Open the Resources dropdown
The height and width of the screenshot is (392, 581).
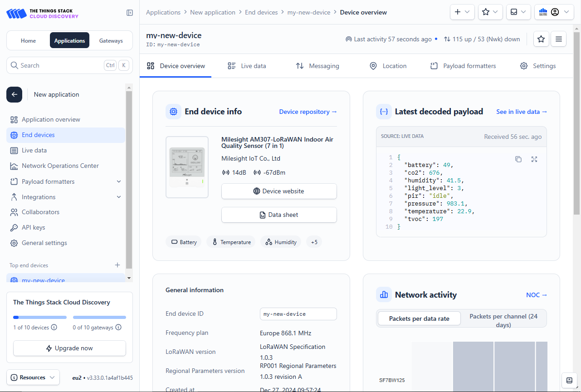pos(33,377)
